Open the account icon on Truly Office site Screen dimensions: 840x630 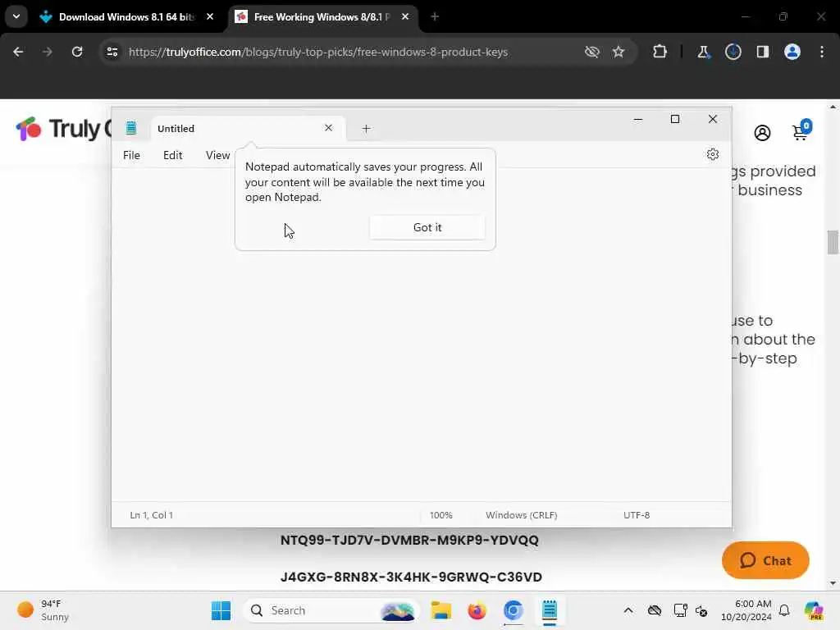[x=762, y=133]
